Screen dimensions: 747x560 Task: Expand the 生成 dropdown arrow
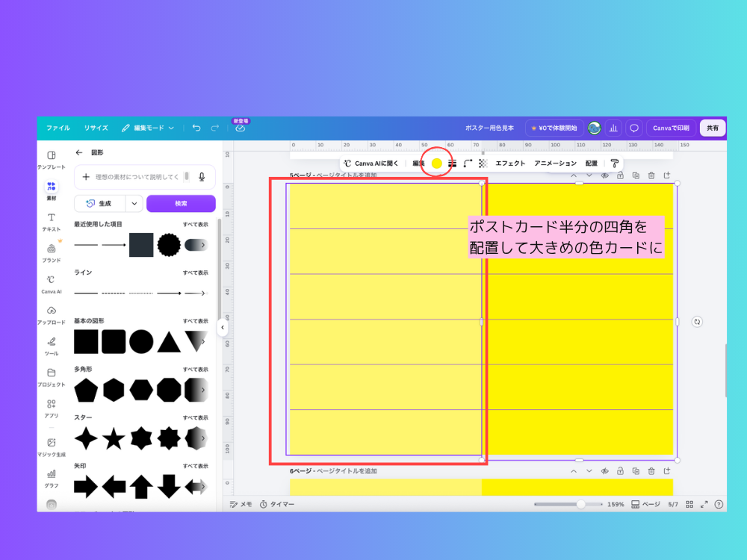[134, 203]
